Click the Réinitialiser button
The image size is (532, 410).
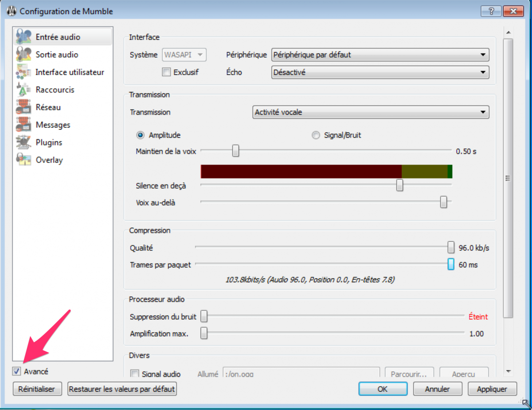click(x=37, y=389)
